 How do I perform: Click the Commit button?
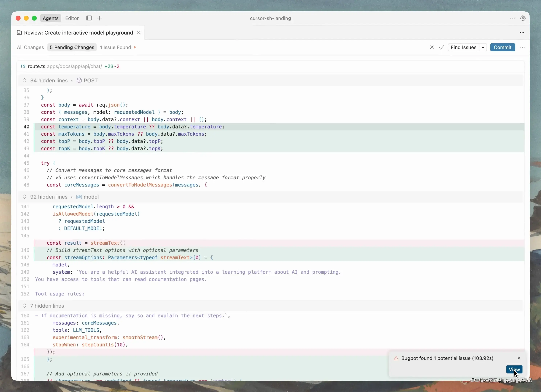(502, 47)
